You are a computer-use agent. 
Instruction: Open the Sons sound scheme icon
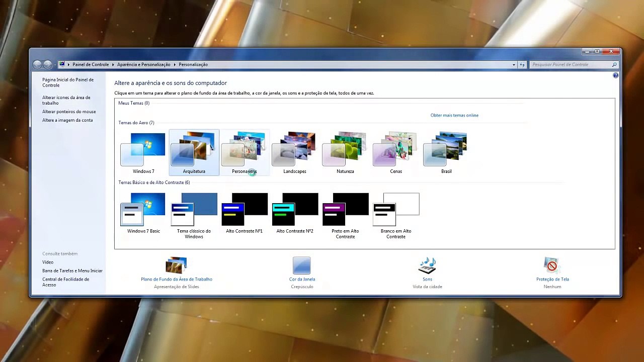(x=427, y=265)
